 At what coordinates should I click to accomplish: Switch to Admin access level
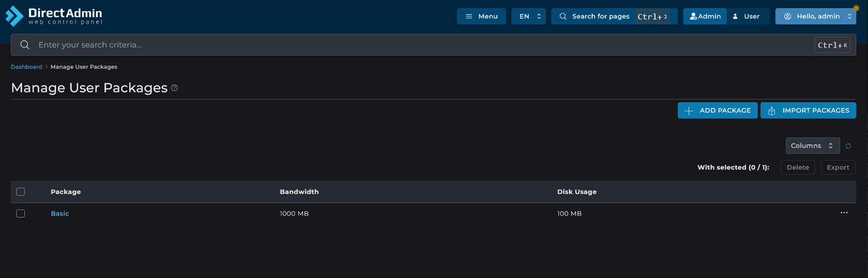tap(705, 16)
